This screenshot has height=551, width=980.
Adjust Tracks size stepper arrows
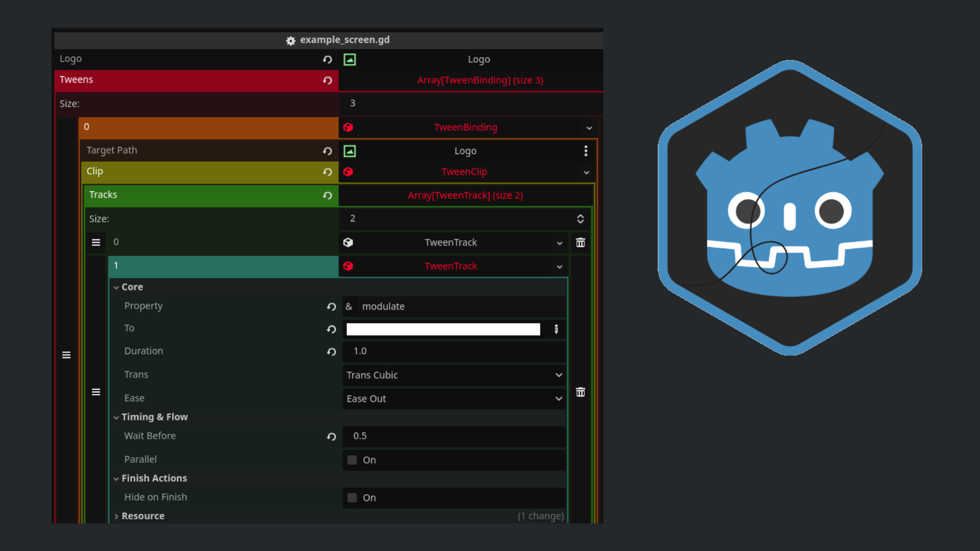click(580, 219)
